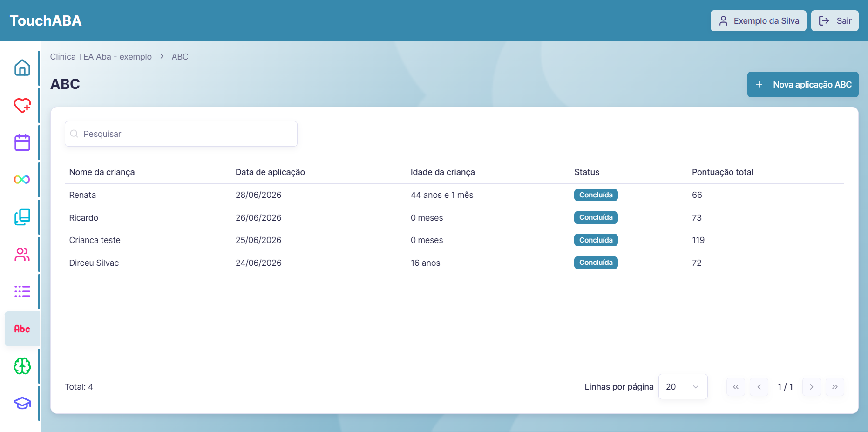Click Pontuação total column header

coord(722,172)
